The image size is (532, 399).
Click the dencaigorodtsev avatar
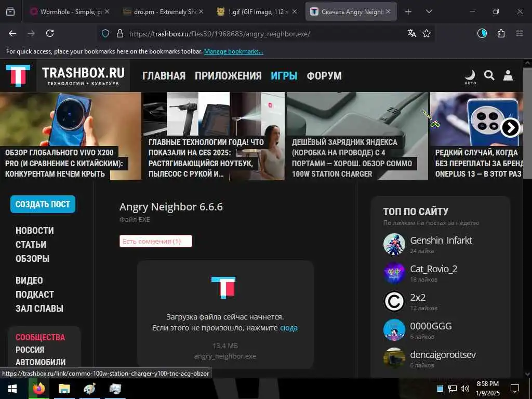(394, 358)
